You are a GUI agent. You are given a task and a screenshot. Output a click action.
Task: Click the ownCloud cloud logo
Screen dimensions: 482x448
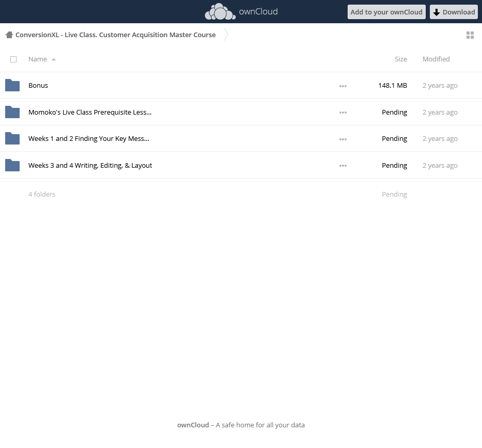click(220, 12)
